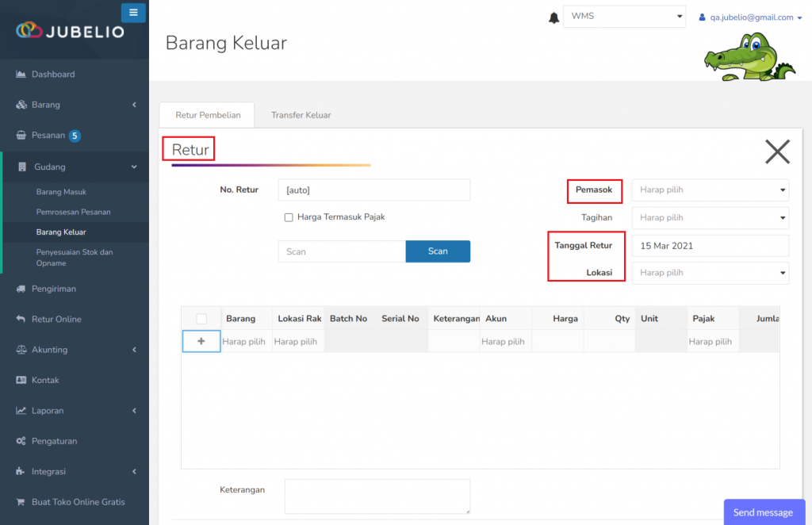Click the Keterangan textarea
Screen dimensions: 812x525
tap(377, 496)
